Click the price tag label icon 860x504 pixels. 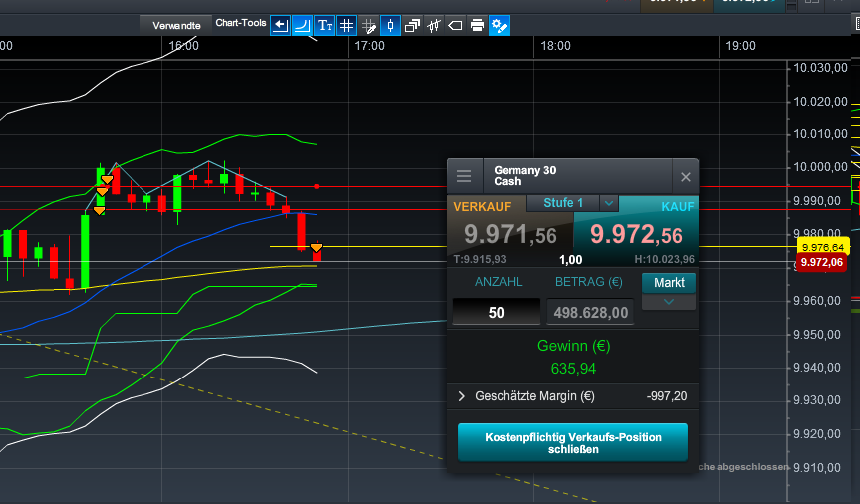pyautogui.click(x=455, y=25)
